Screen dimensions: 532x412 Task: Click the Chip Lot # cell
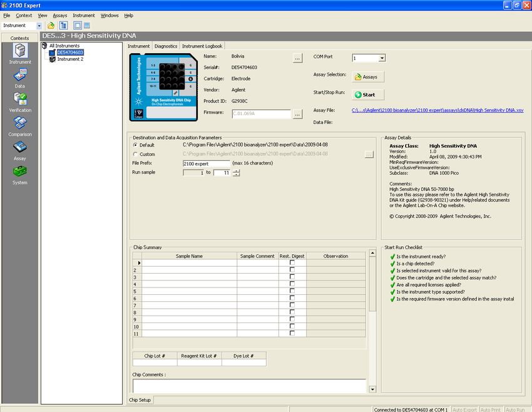point(155,363)
